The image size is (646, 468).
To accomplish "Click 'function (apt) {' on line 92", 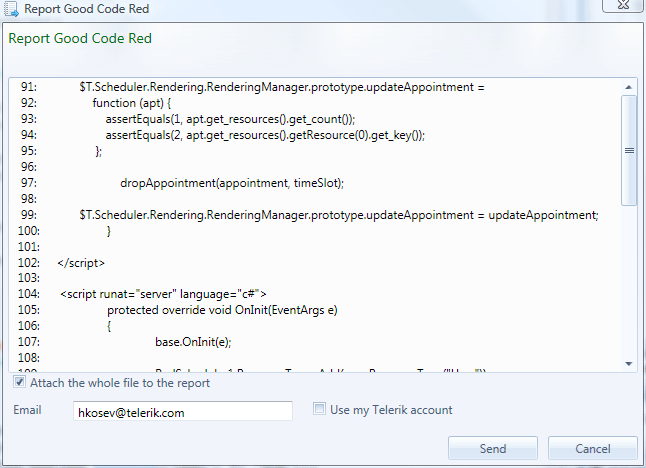I will pyautogui.click(x=131, y=103).
